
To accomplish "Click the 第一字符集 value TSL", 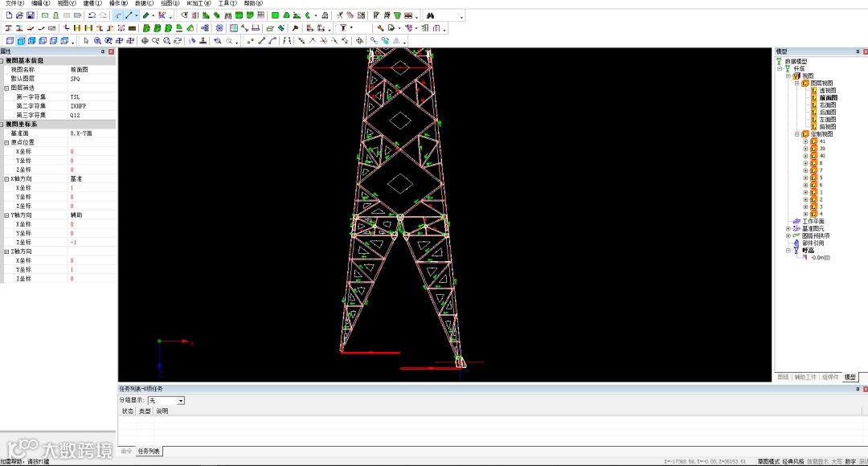I will click(x=75, y=97).
